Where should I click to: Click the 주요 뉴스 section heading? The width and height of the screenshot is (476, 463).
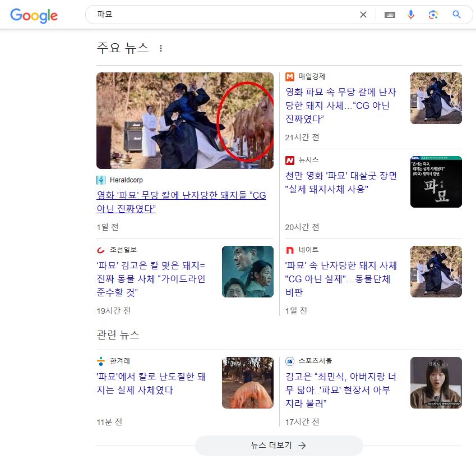[123, 48]
